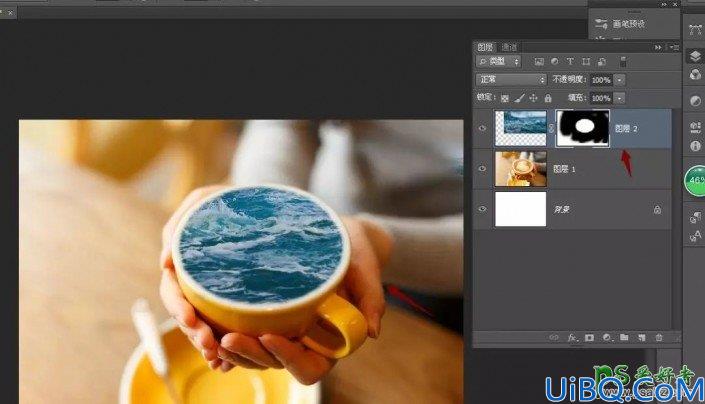This screenshot has width=705, height=404.
Task: Switch the layer filtering on/off toggle
Action: click(x=623, y=62)
